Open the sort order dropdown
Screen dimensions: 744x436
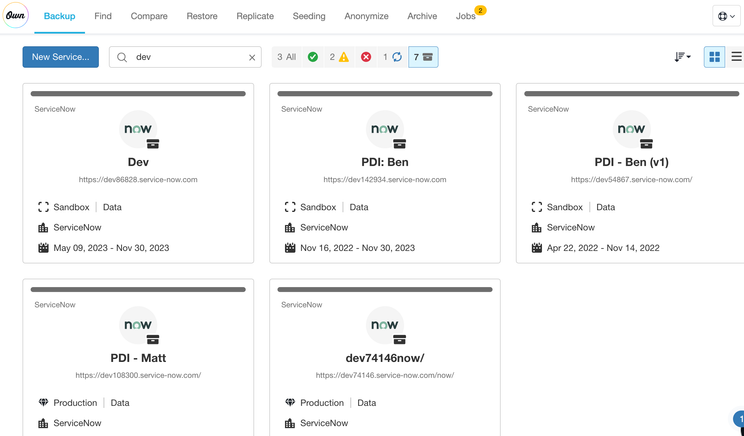click(x=682, y=57)
